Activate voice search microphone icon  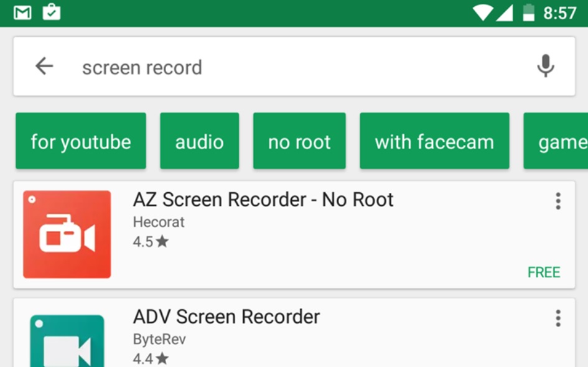[545, 66]
